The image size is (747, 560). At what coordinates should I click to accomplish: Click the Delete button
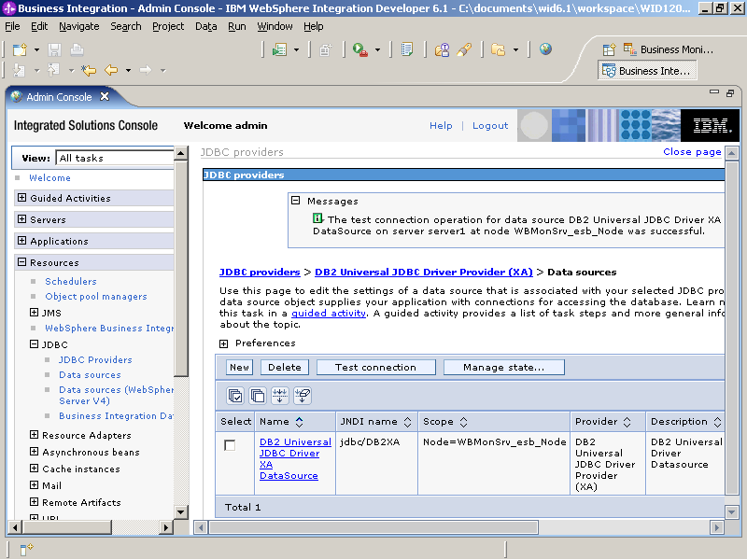click(x=285, y=367)
